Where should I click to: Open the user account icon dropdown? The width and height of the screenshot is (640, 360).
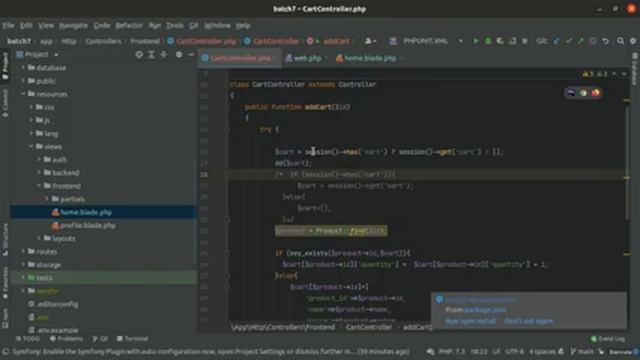371,41
